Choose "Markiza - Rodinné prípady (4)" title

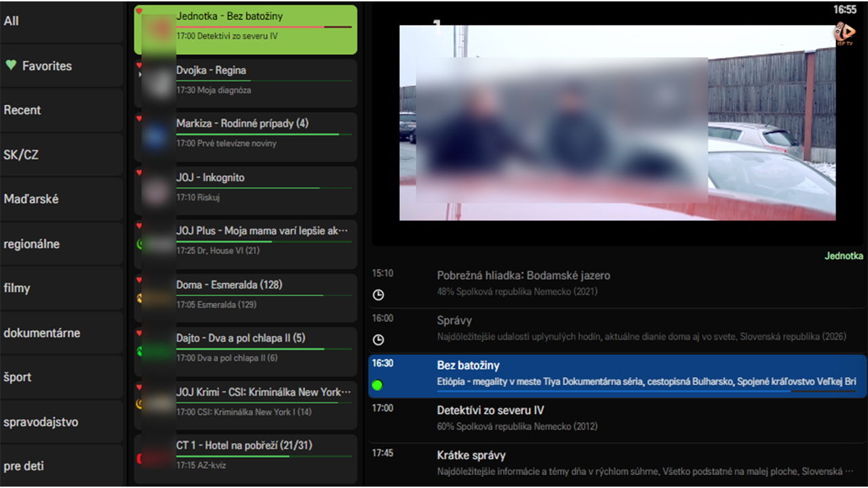(243, 123)
